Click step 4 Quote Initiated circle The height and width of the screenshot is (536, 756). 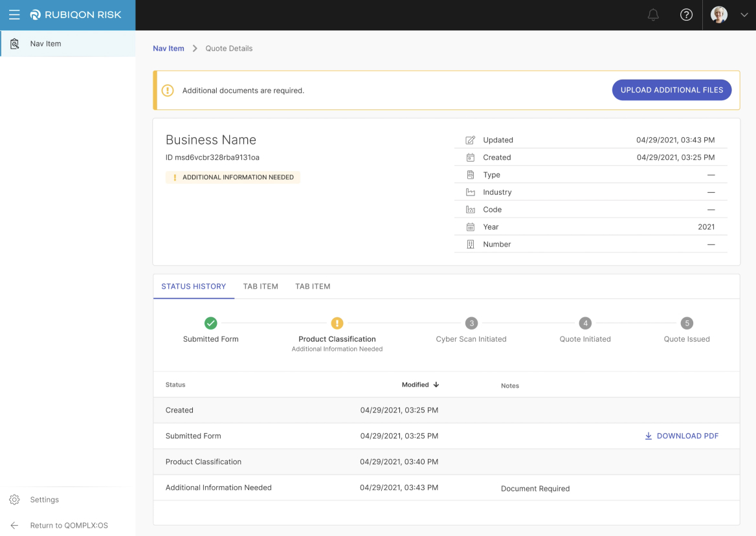tap(585, 323)
